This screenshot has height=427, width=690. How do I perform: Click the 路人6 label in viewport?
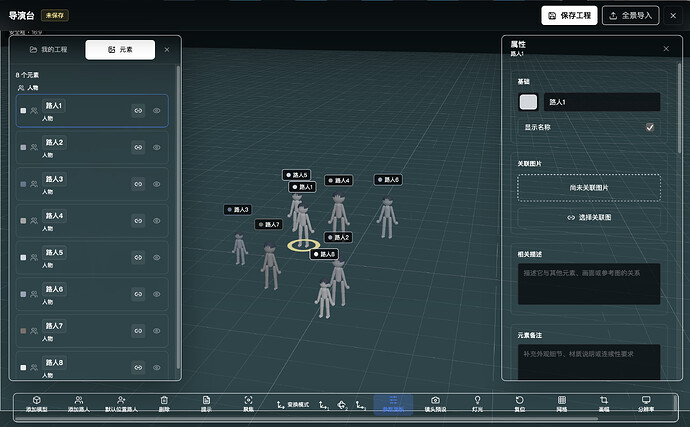click(388, 180)
